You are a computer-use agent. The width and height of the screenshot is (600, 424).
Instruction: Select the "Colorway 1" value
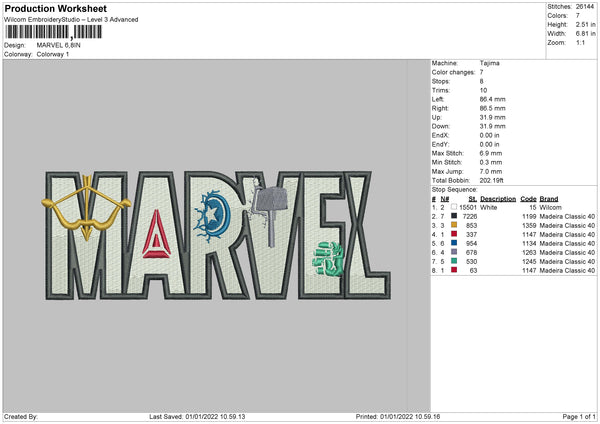pyautogui.click(x=53, y=54)
